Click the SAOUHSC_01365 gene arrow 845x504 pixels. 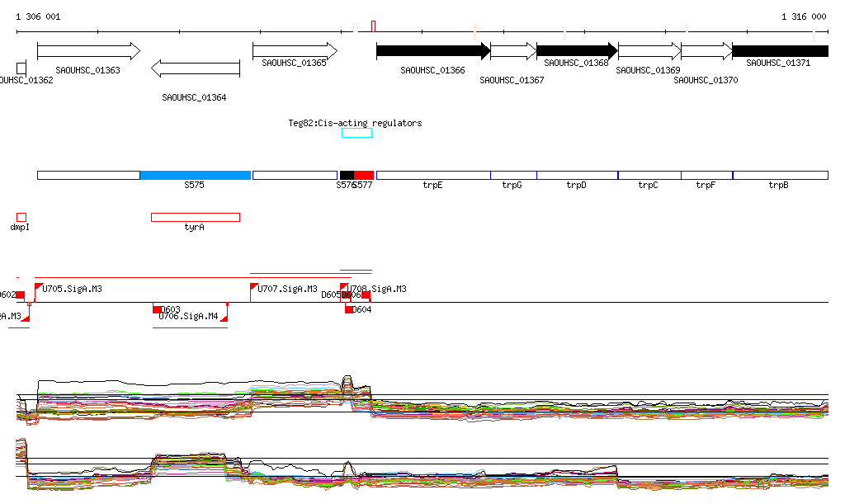(295, 50)
